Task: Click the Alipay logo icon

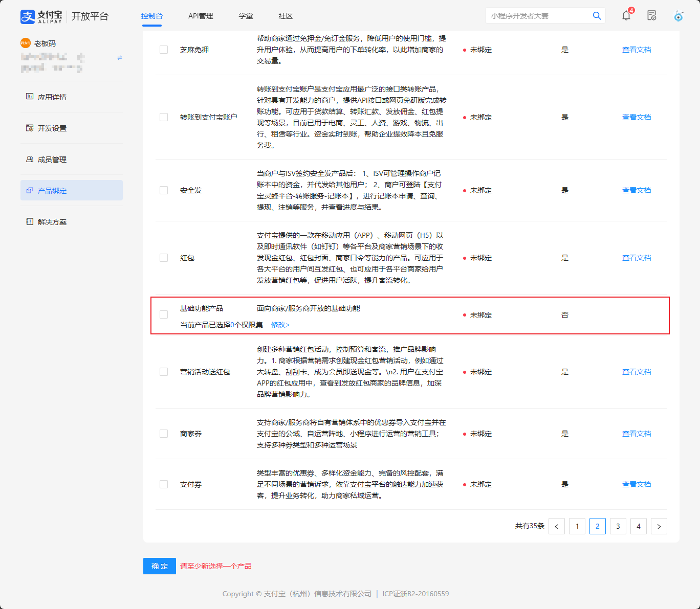Action: click(28, 16)
